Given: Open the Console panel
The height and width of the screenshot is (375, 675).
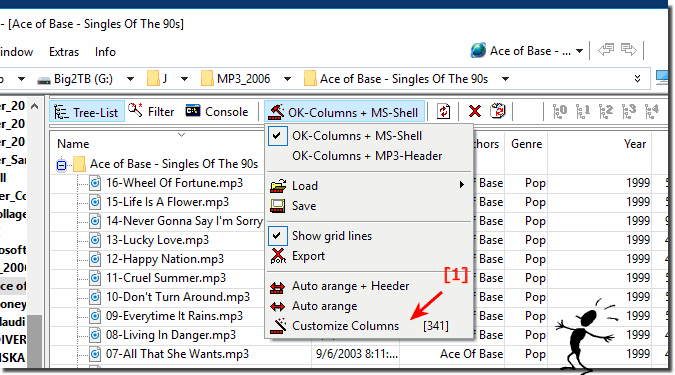Looking at the screenshot, I should click(217, 112).
